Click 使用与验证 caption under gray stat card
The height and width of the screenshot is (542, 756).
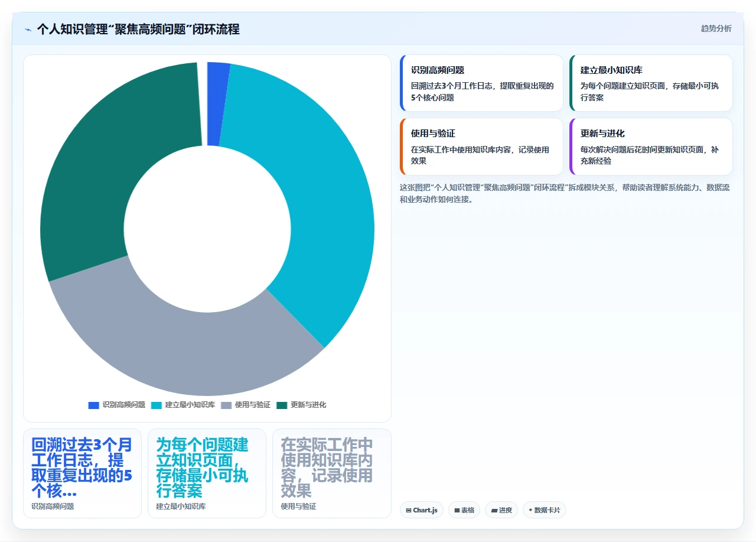tap(299, 507)
